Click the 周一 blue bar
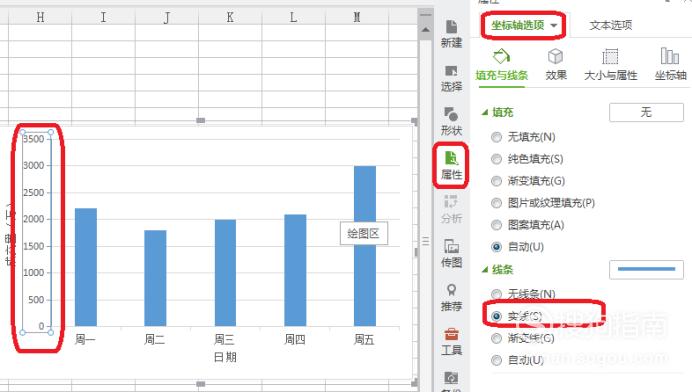The height and width of the screenshot is (392, 692). pos(86,267)
